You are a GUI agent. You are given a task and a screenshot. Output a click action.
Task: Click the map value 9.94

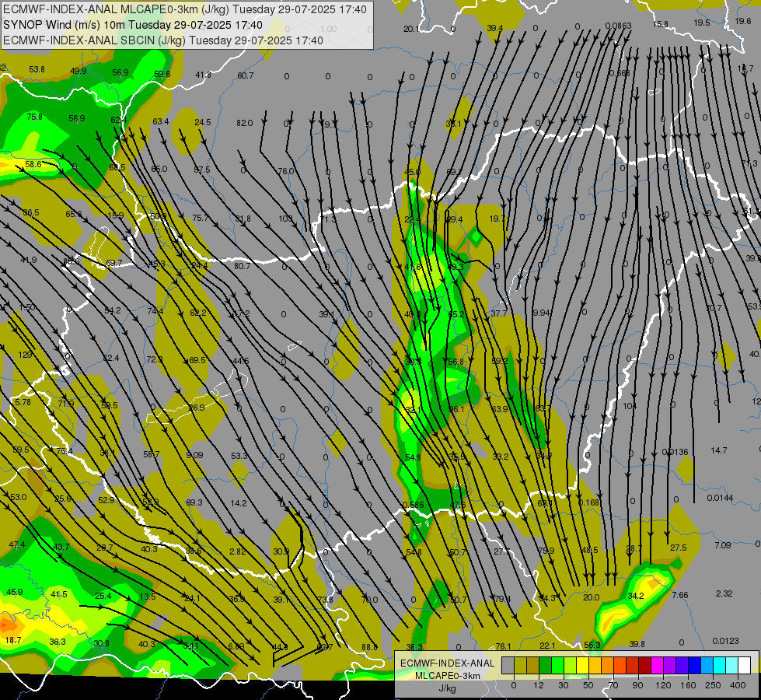coord(541,313)
